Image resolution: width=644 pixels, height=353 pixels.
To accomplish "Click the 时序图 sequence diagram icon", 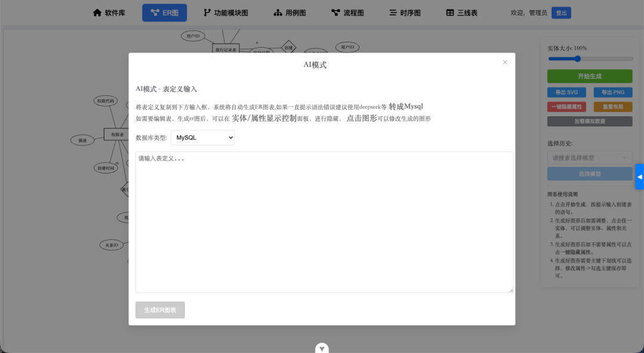I will (x=392, y=12).
